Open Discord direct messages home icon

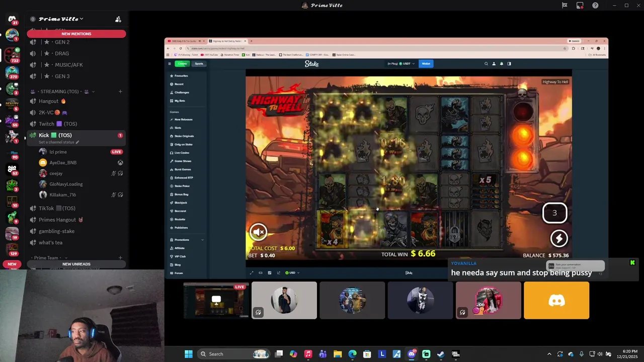12,19
